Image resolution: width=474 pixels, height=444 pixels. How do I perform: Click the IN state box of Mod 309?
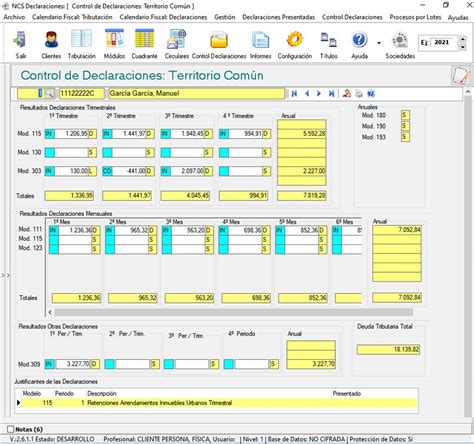coord(50,364)
